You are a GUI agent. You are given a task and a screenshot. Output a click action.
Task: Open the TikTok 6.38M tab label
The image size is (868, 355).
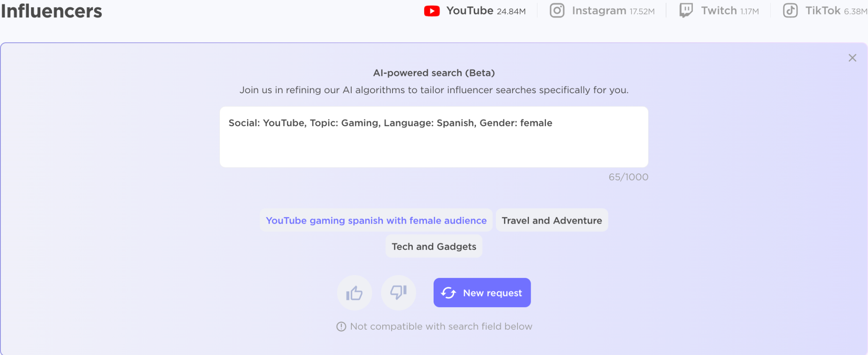coord(835,11)
